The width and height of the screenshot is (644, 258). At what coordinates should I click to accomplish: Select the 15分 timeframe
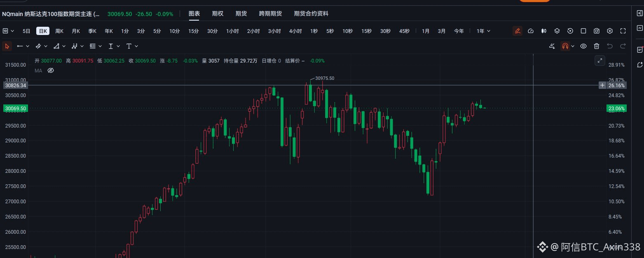[194, 31]
